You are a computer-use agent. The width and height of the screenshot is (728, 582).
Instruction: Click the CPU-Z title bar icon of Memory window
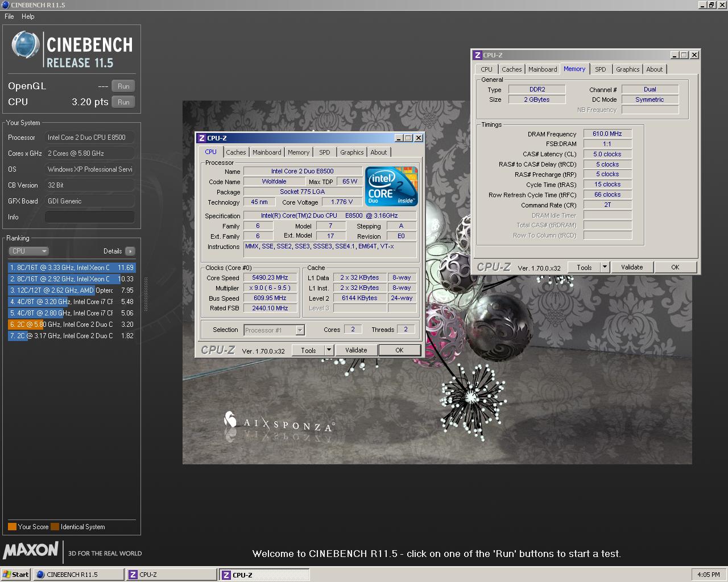tap(477, 55)
